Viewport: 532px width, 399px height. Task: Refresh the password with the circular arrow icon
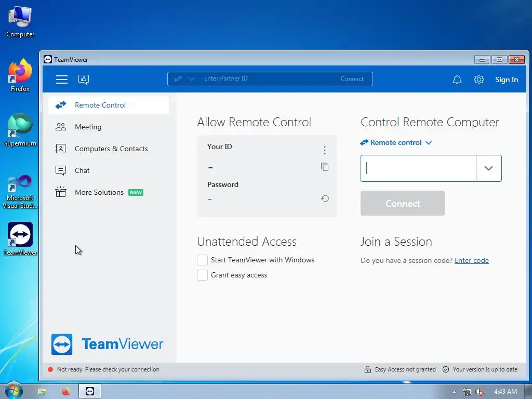pyautogui.click(x=325, y=198)
